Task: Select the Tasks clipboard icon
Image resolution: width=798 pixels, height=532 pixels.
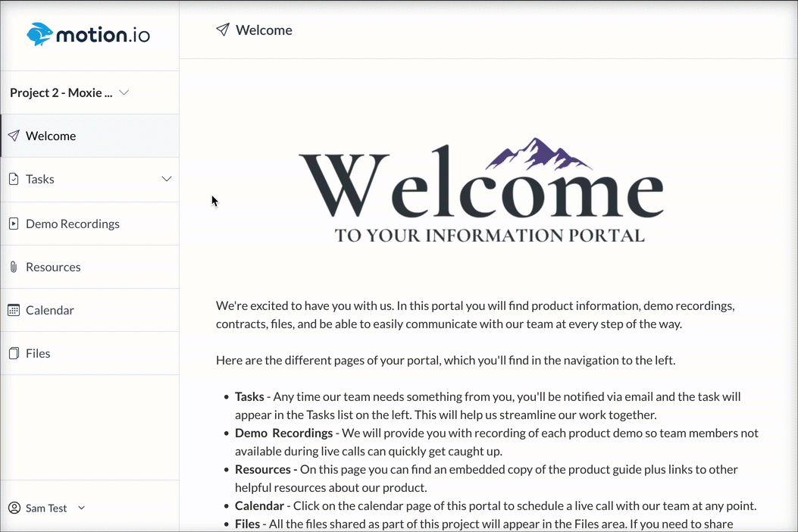Action: pyautogui.click(x=14, y=180)
